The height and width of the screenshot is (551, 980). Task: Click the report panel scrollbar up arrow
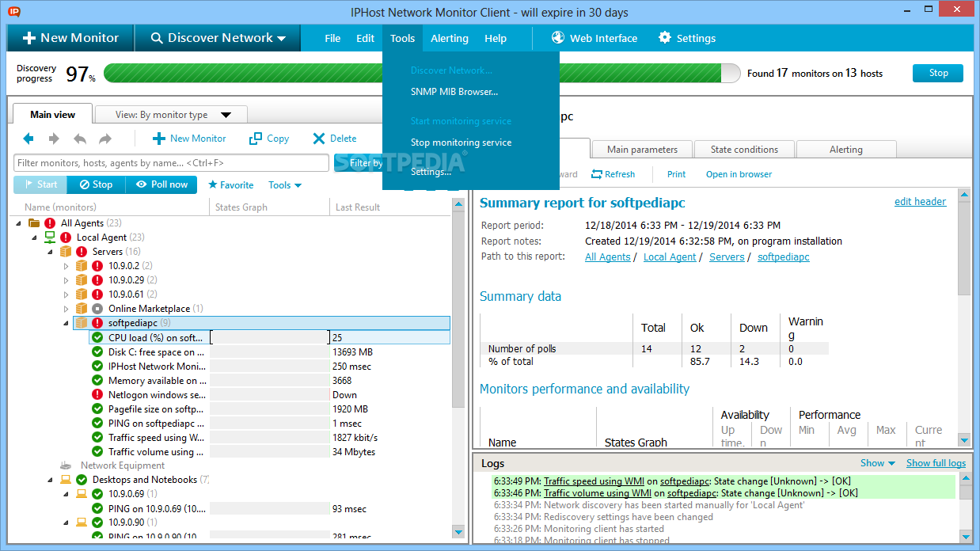tap(964, 194)
